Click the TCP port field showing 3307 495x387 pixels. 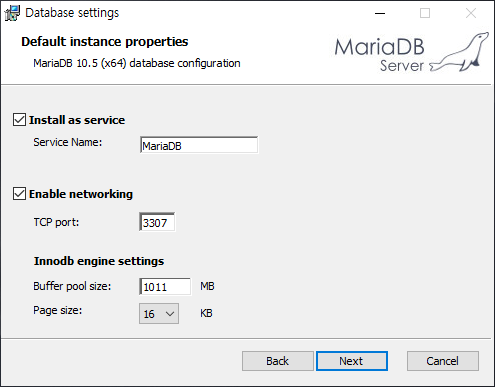click(157, 222)
